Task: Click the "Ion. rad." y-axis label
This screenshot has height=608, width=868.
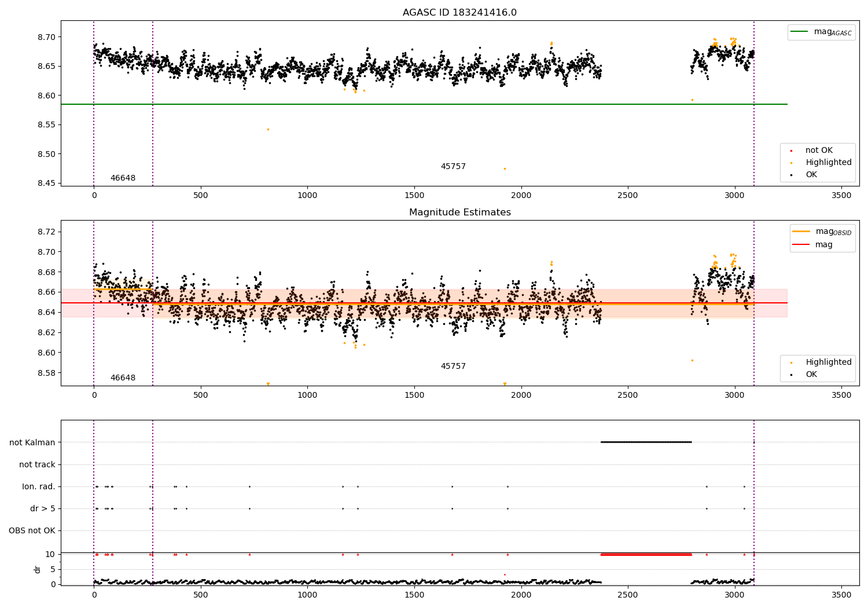Action: (39, 487)
